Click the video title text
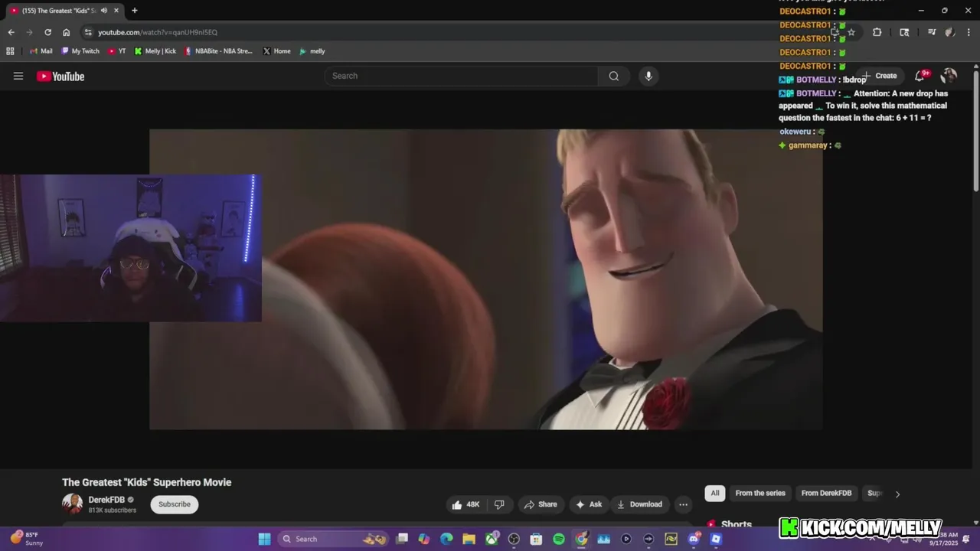980x551 pixels. click(147, 482)
